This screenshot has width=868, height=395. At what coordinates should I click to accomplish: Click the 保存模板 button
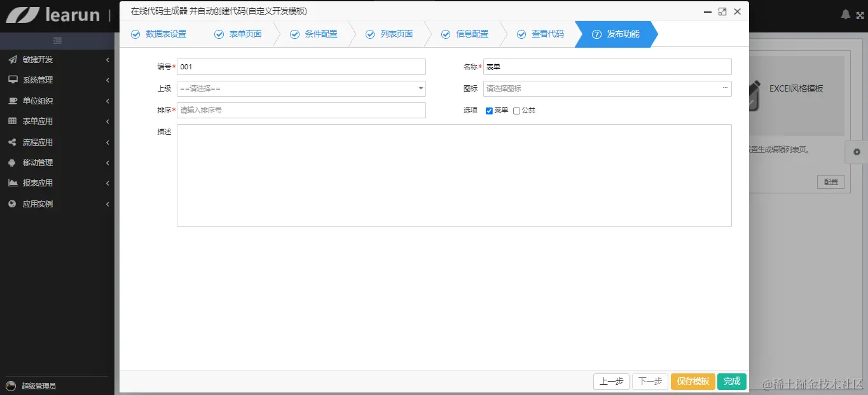tap(692, 381)
